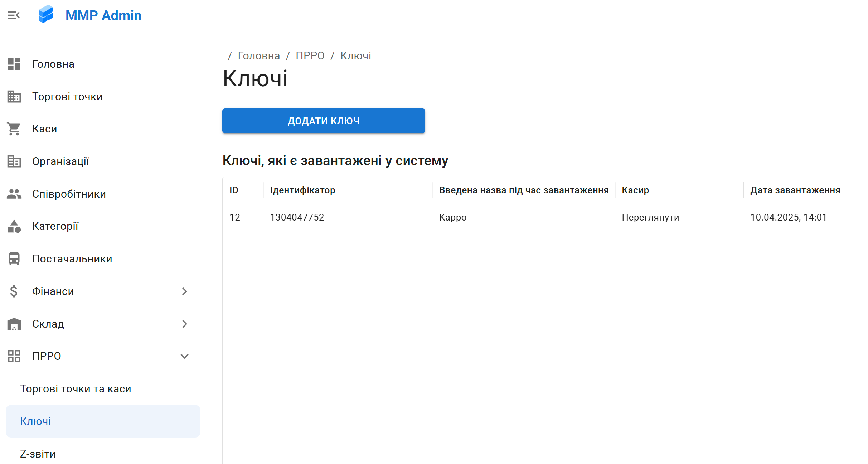The image size is (868, 464).
Task: Open the Z-звіти submenu item
Action: [x=38, y=454]
